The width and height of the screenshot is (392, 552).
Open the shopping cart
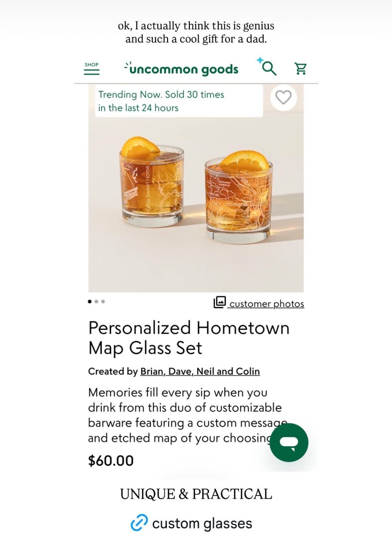300,69
